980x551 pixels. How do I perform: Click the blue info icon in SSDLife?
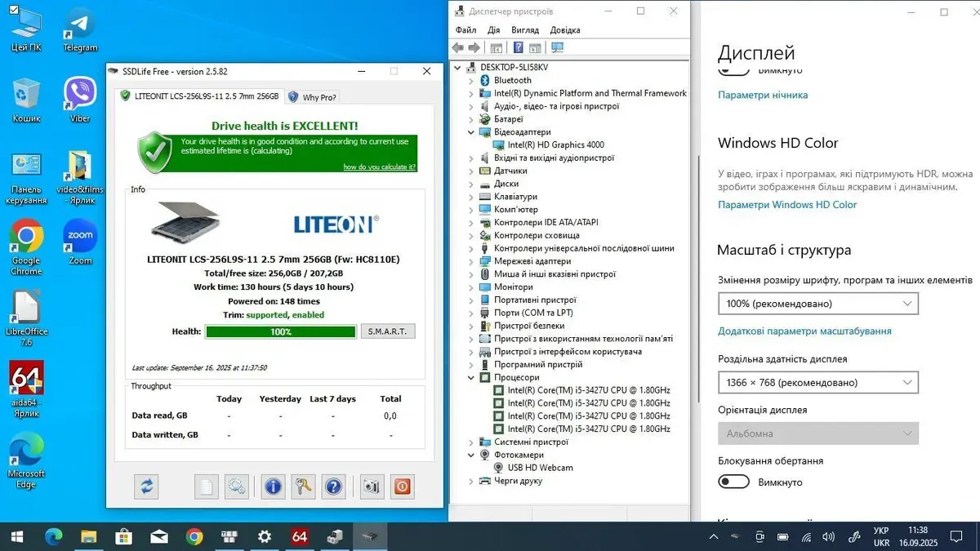click(273, 487)
